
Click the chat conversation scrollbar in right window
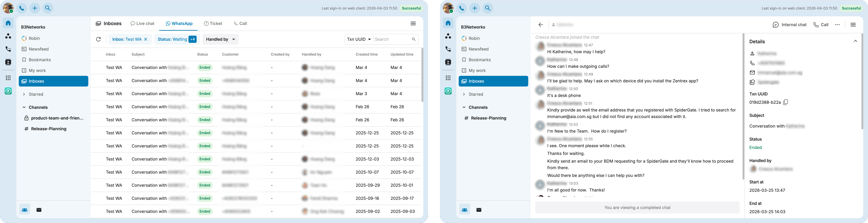743,106
